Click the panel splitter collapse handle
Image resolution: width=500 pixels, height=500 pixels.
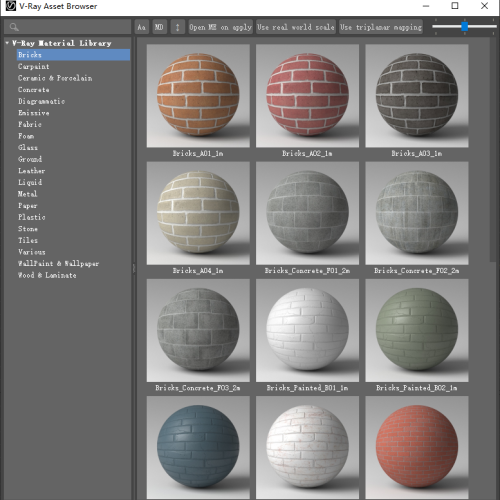coord(134,269)
